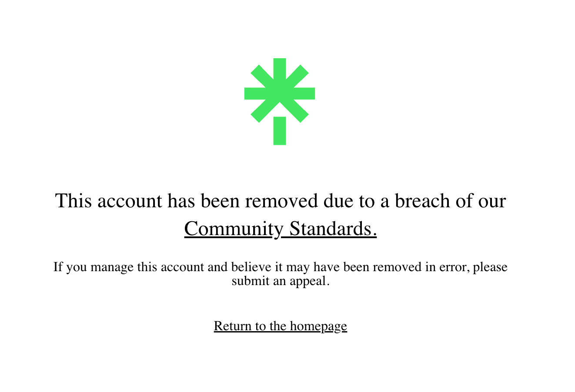
Task: Click the right horizontal arm of the logo
Action: (302, 93)
